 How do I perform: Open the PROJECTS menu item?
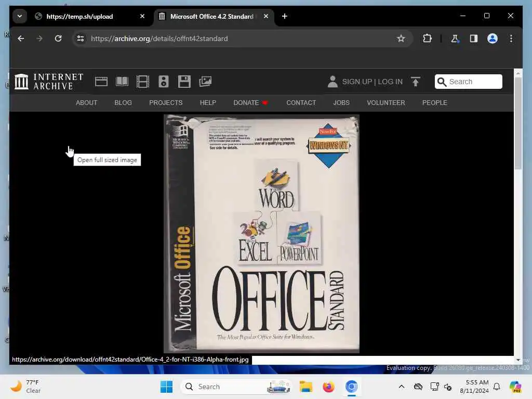click(166, 103)
